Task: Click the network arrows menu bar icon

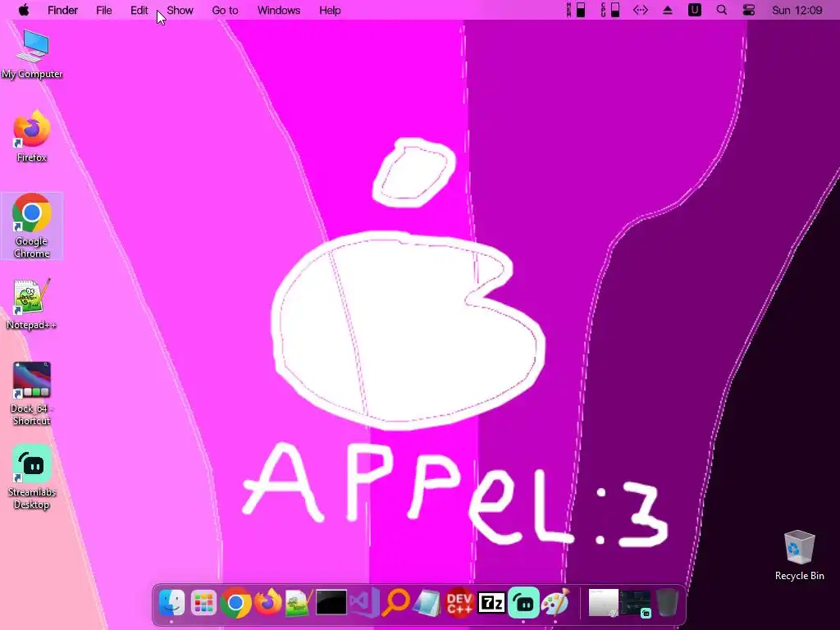Action: click(641, 10)
